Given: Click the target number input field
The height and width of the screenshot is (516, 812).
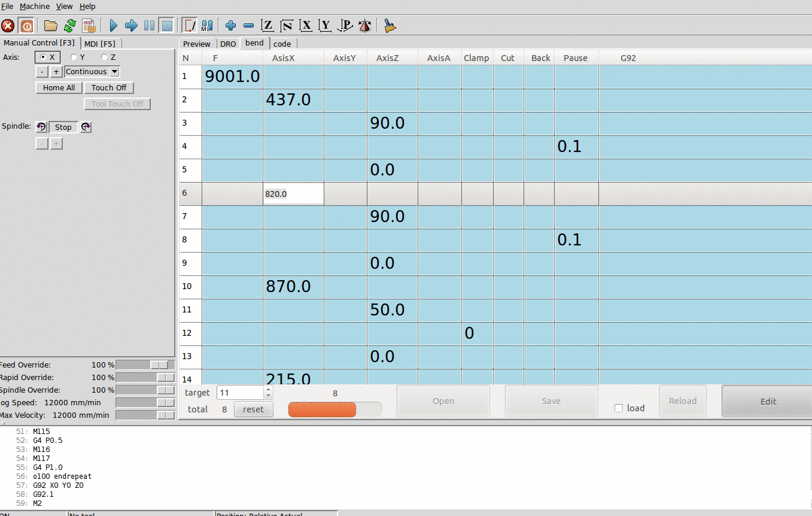Looking at the screenshot, I should coord(241,393).
